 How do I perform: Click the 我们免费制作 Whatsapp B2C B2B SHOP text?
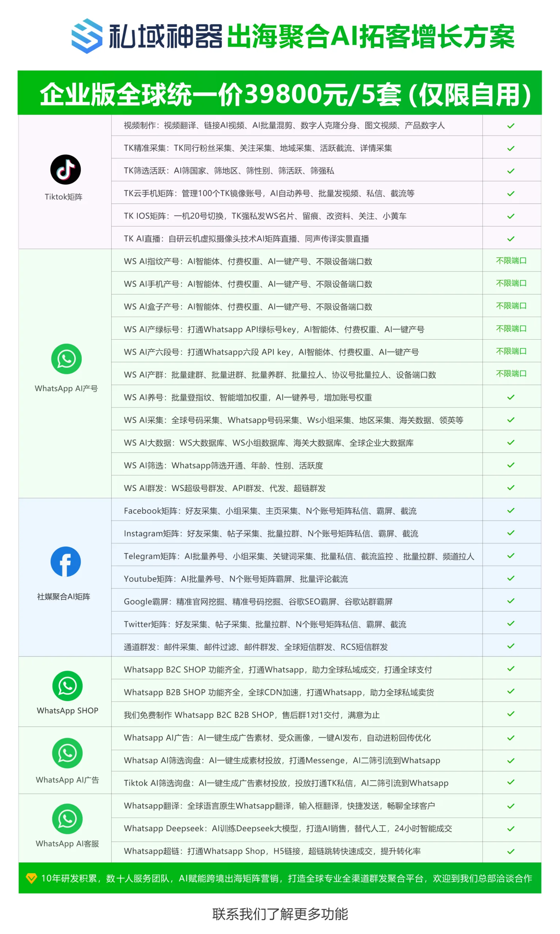[252, 715]
